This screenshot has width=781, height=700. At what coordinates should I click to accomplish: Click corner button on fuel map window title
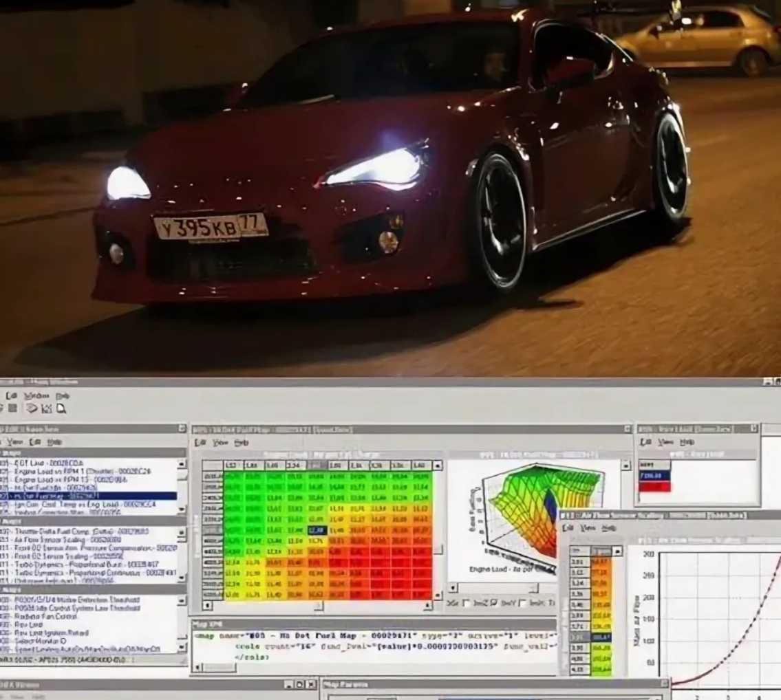pos(628,429)
